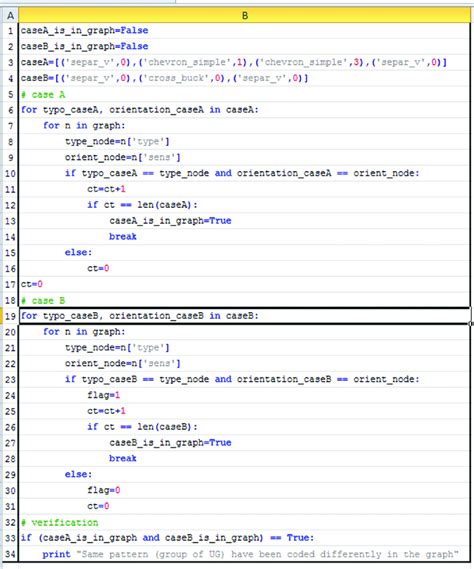Select 'for typo_caseA, orientation_caseA in caseA:' cell
Screen dimensions: 474x569
245,110
